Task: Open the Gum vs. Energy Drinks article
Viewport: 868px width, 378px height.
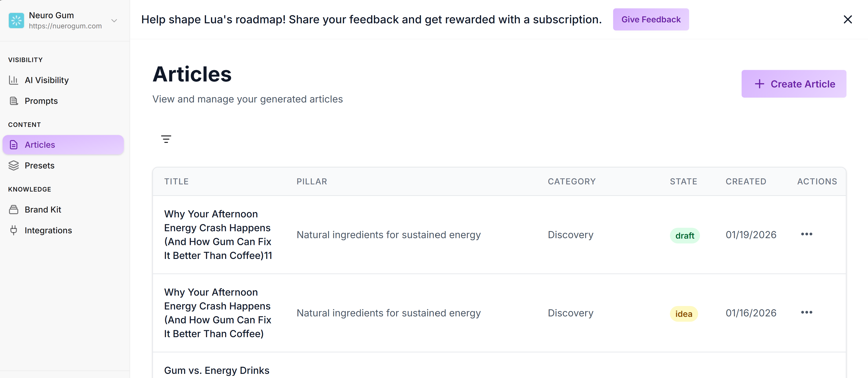Action: tap(216, 370)
